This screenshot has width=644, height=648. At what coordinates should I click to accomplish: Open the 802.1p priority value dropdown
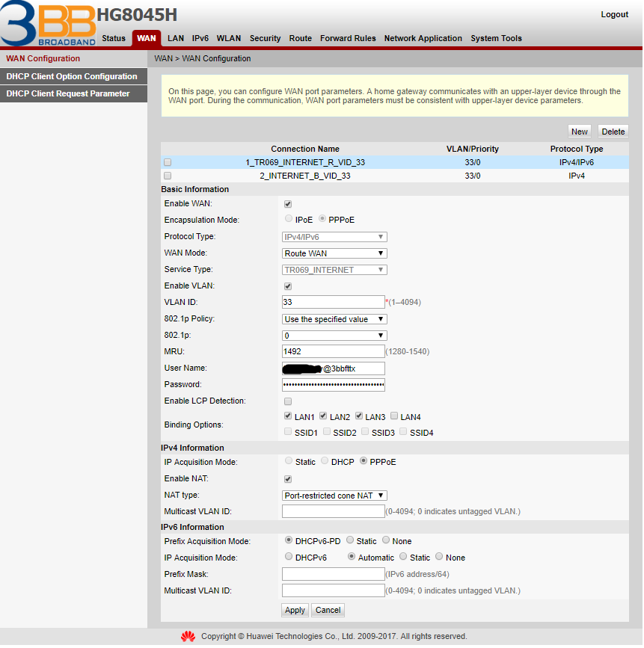coord(334,336)
